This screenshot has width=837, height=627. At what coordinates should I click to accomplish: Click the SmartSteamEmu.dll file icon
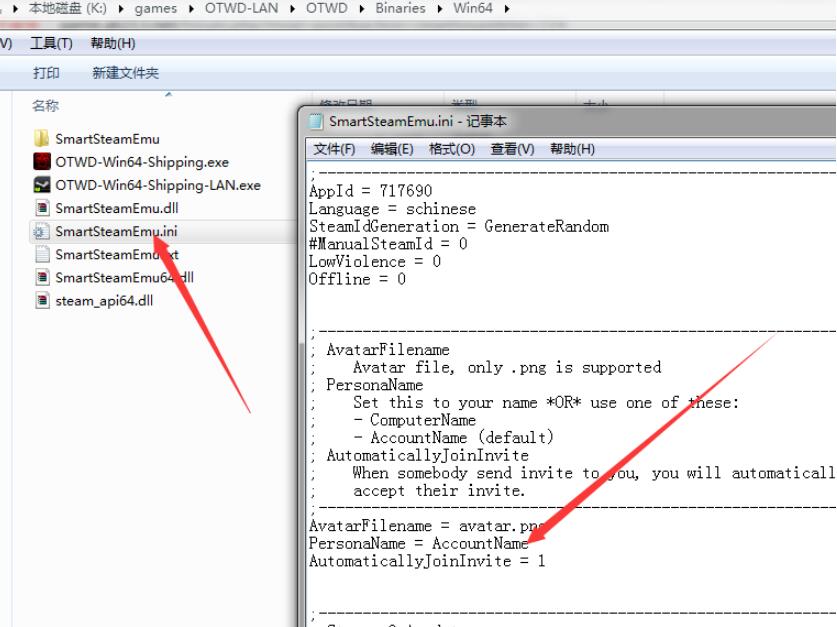click(42, 208)
